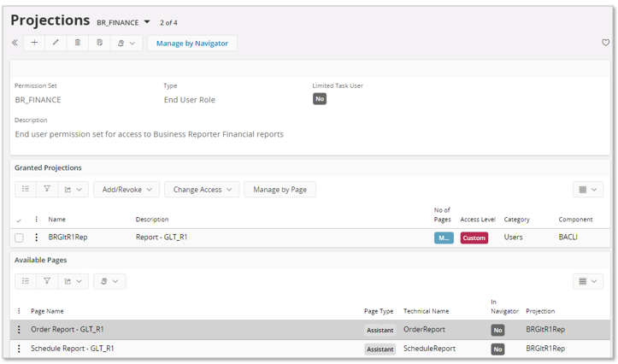Expand the Change Access dropdown
Viewport: 618px width, 364px height.
pyautogui.click(x=202, y=190)
